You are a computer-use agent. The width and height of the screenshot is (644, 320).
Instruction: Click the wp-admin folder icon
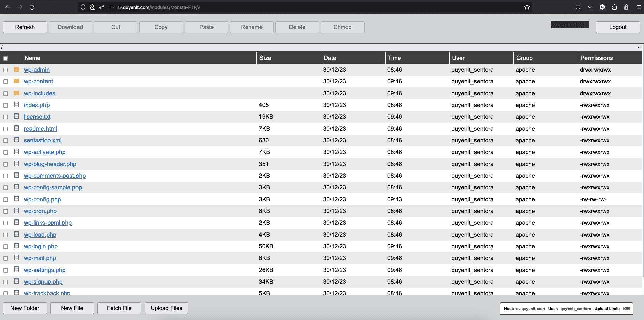click(17, 70)
